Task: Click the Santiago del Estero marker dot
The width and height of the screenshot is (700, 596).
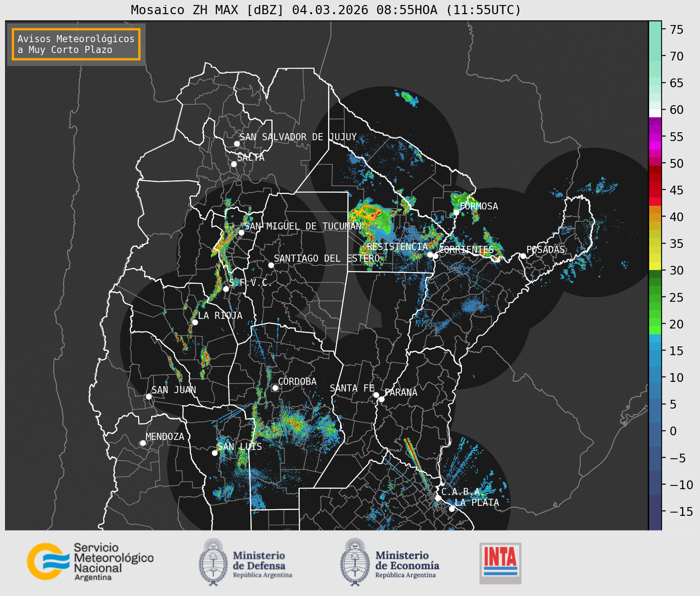Action: (x=271, y=265)
